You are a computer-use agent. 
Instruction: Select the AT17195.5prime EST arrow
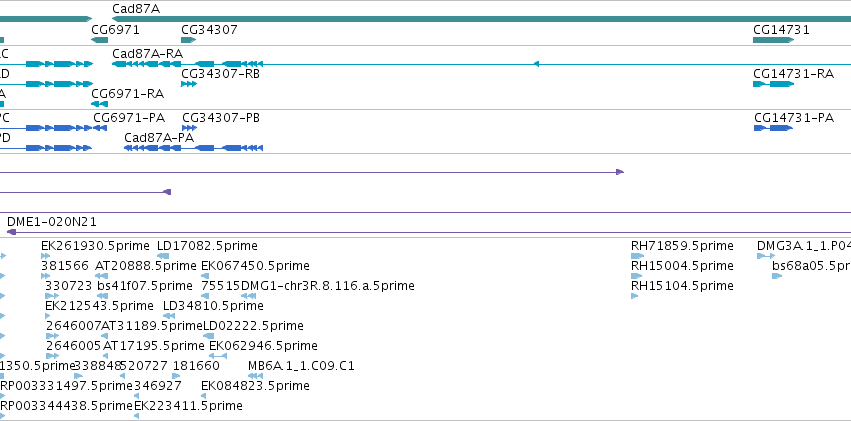105,356
